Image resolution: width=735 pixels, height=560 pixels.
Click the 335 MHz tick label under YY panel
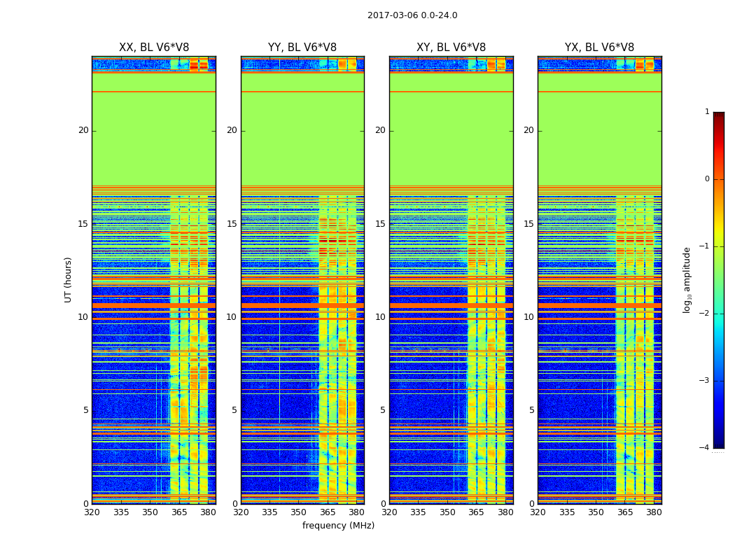(x=269, y=512)
